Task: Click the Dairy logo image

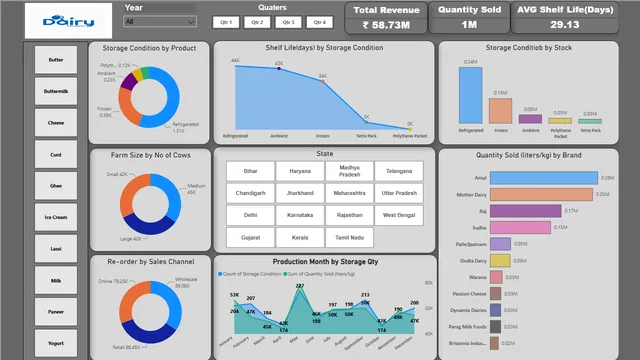Action: point(69,21)
